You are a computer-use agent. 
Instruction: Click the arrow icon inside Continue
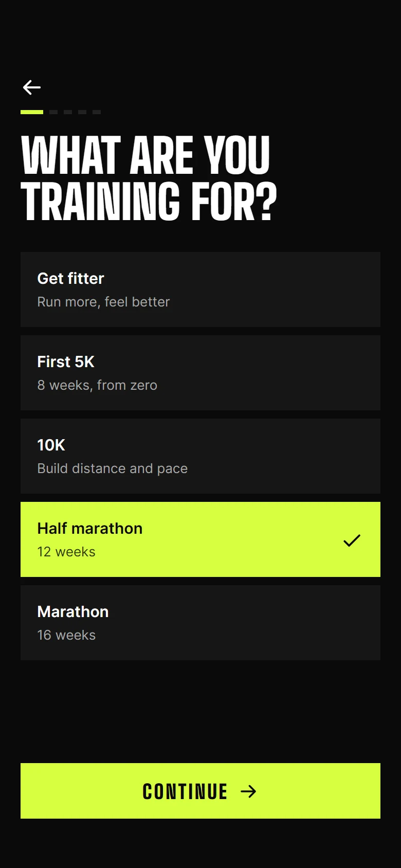248,791
